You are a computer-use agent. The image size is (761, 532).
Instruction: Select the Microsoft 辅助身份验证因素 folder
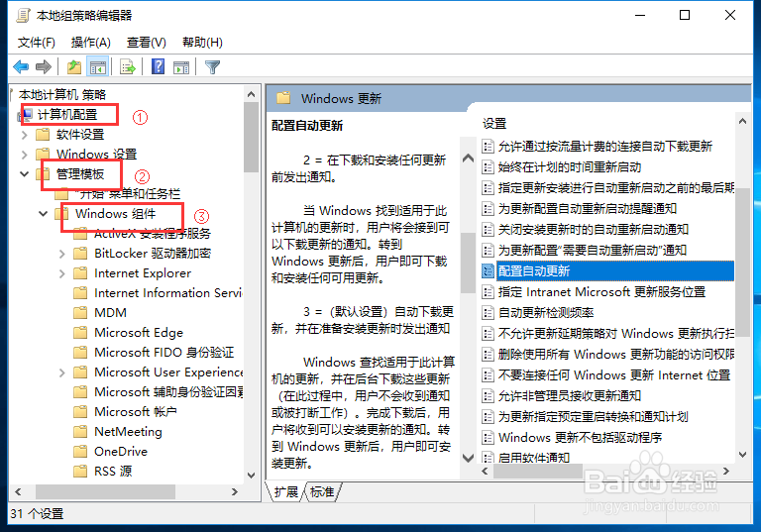[168, 392]
